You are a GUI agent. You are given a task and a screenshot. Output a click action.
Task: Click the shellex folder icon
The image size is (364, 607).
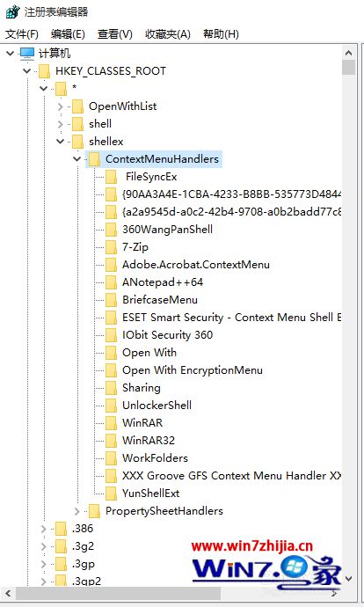click(x=77, y=142)
